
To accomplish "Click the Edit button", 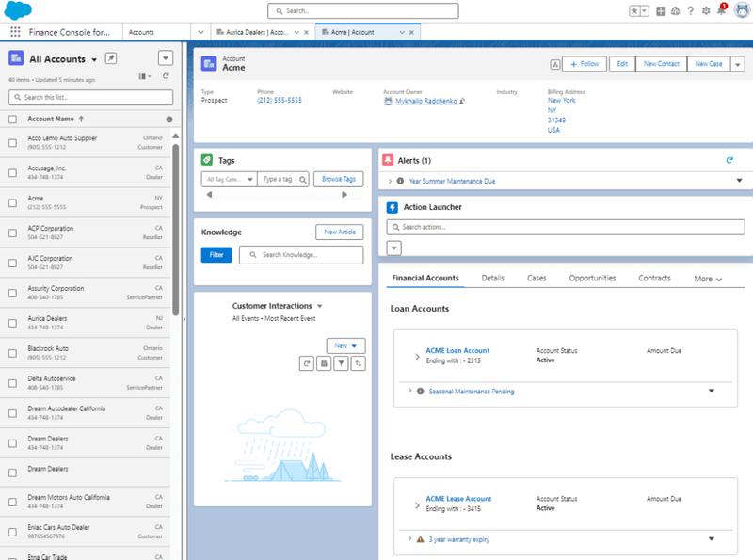I will [x=622, y=64].
